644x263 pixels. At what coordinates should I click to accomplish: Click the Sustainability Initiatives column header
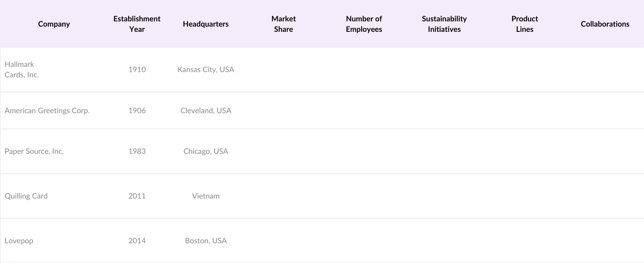coord(444,24)
